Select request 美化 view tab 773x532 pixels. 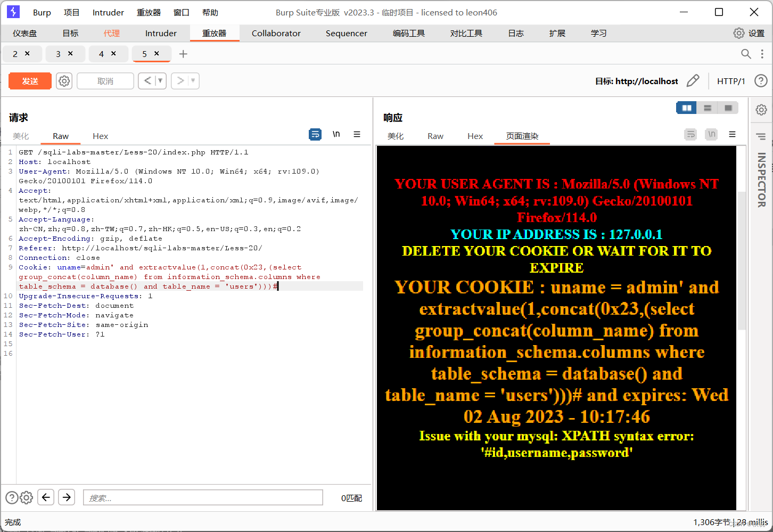(21, 136)
